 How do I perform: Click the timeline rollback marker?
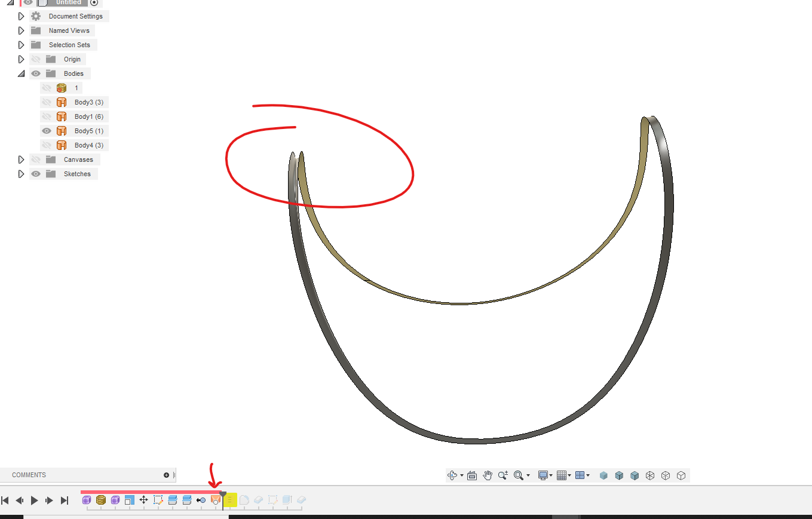[223, 499]
